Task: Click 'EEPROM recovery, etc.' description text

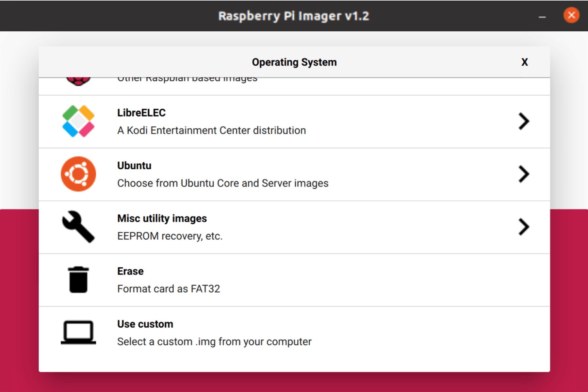Action: click(x=170, y=236)
